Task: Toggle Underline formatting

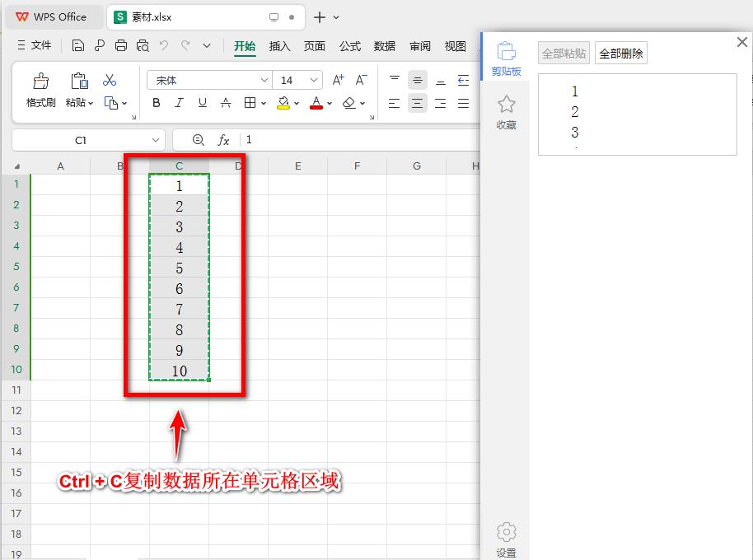Action: [203, 103]
